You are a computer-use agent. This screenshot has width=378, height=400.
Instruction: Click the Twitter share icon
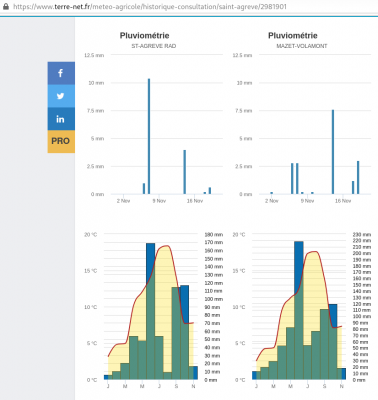(x=61, y=96)
